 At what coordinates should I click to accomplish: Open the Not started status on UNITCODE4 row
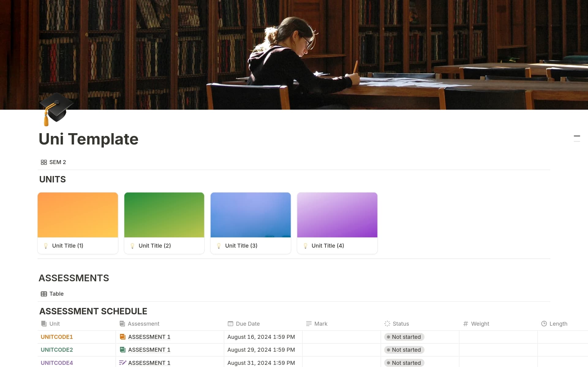[x=404, y=363]
